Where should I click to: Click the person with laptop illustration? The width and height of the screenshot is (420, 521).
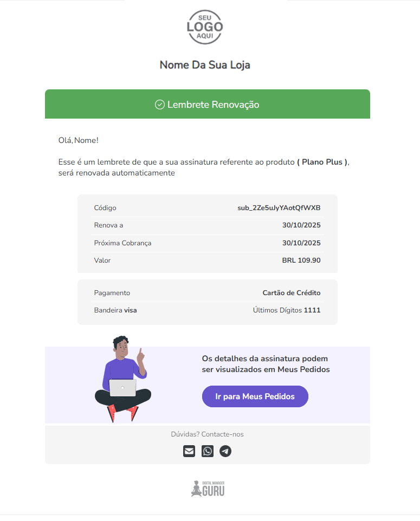124,379
